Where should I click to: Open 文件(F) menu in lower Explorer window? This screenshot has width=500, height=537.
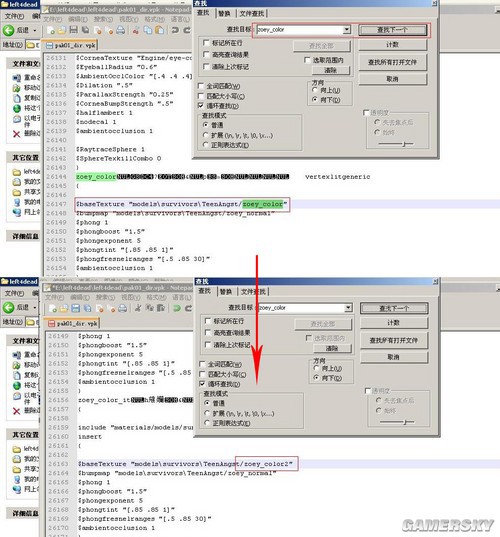tap(14, 294)
